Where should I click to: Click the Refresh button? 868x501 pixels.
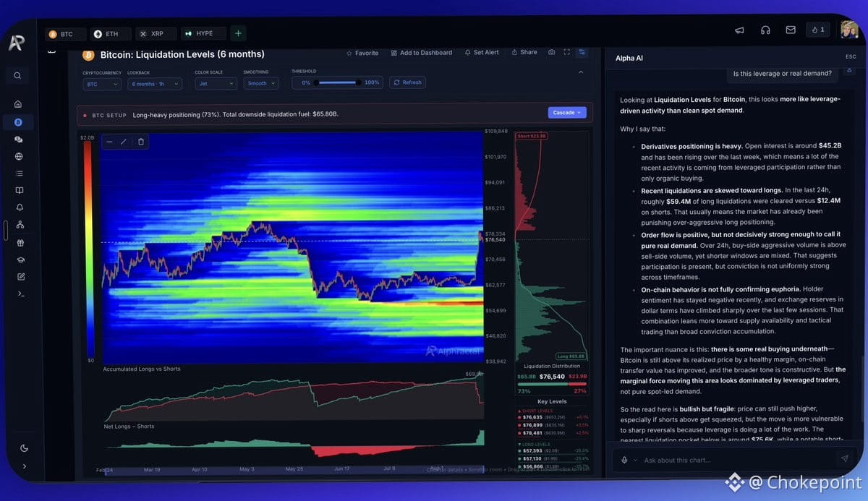coord(407,82)
